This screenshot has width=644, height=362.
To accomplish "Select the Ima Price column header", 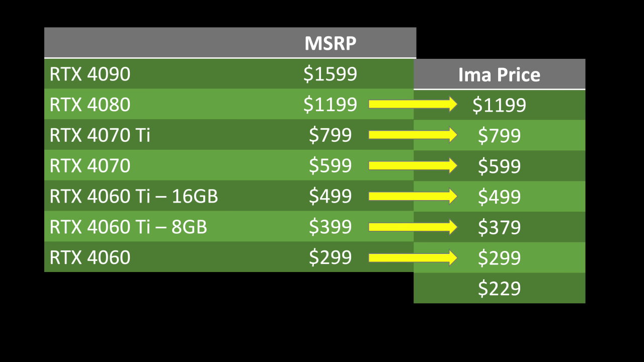I will tap(499, 74).
